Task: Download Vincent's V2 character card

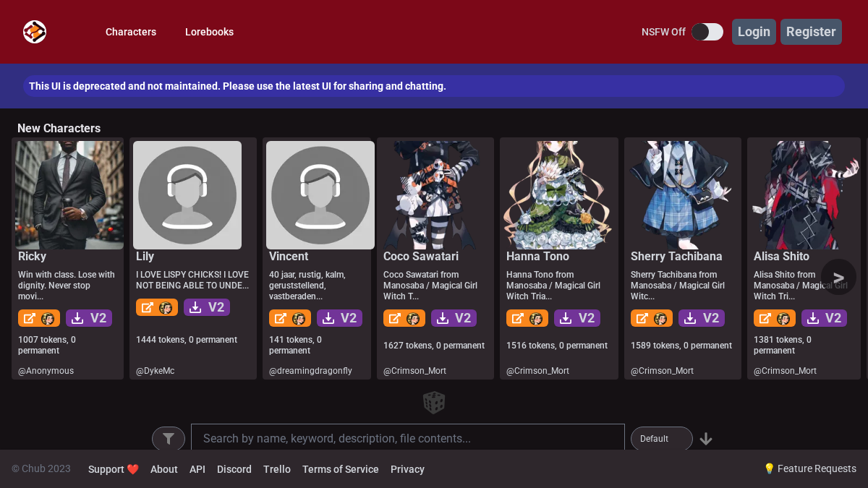Action: click(340, 318)
